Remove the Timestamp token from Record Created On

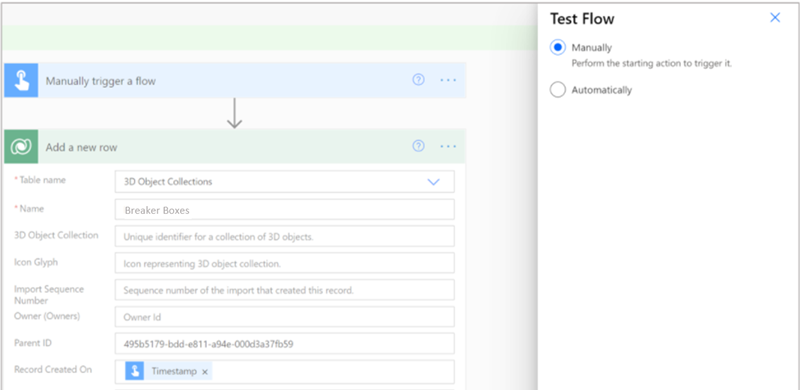205,372
